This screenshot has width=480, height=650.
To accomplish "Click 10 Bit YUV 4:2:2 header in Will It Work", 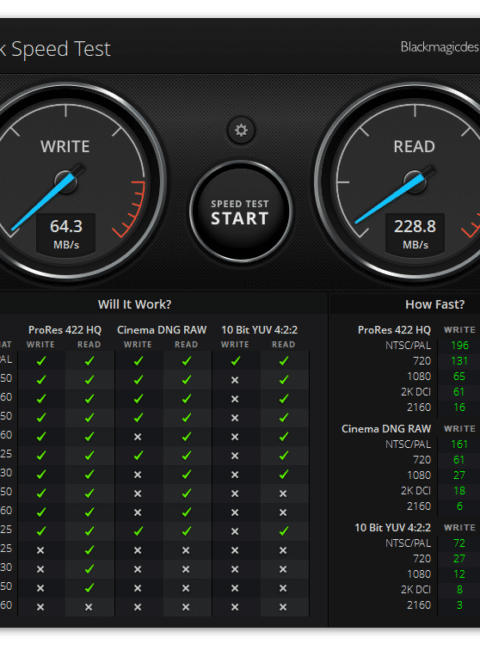I will click(259, 330).
